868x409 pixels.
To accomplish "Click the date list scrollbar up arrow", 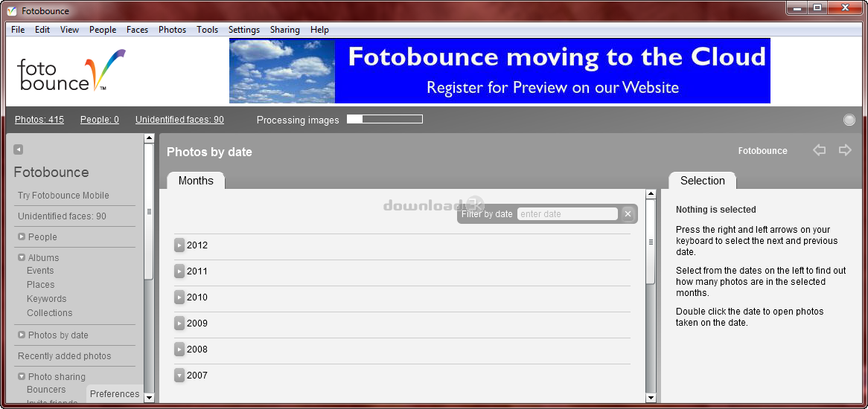I will pos(651,194).
